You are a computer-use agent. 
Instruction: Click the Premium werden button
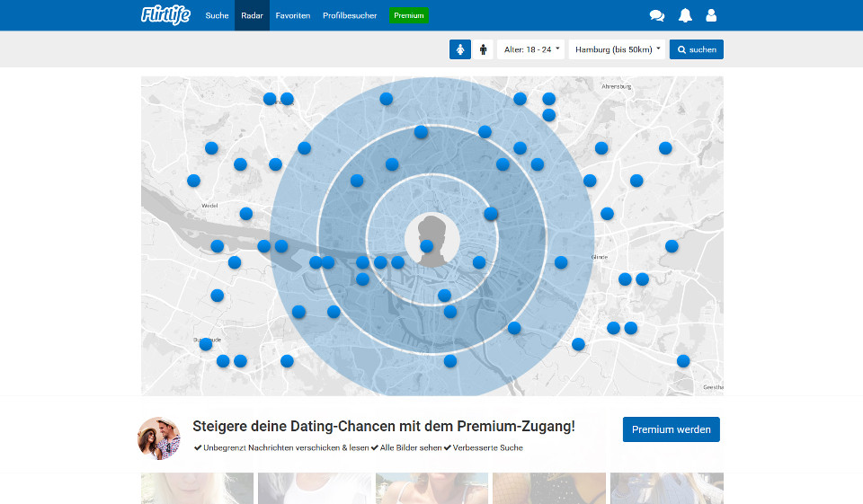671,429
